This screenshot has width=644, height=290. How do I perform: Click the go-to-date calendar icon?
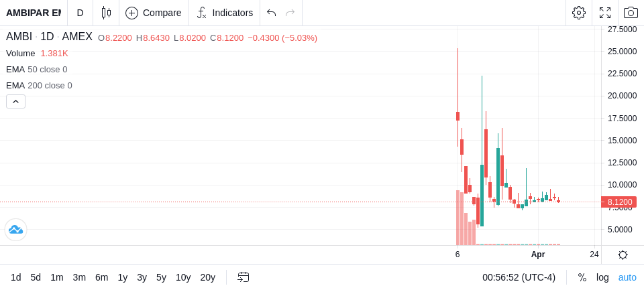(244, 277)
